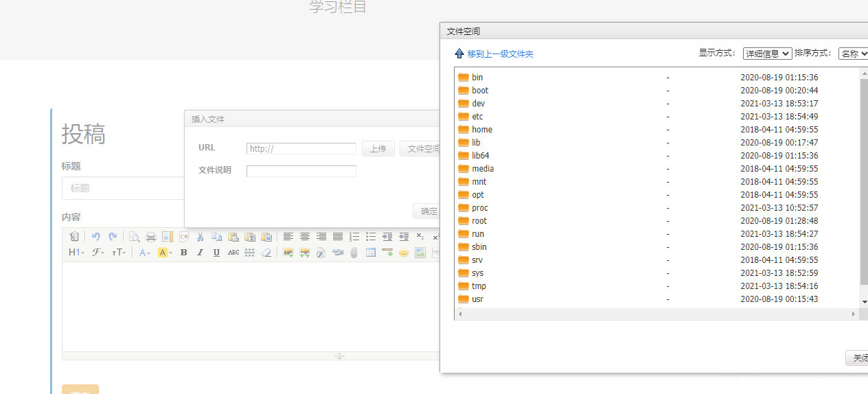868x394 pixels.
Task: Open the 排序方式 sort order dropdown
Action: pos(854,54)
